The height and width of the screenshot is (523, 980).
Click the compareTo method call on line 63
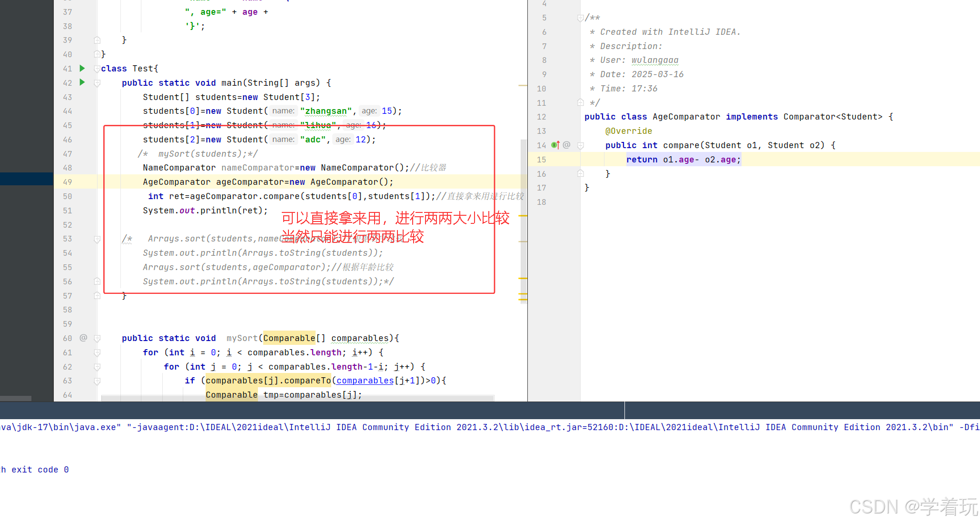click(x=307, y=381)
